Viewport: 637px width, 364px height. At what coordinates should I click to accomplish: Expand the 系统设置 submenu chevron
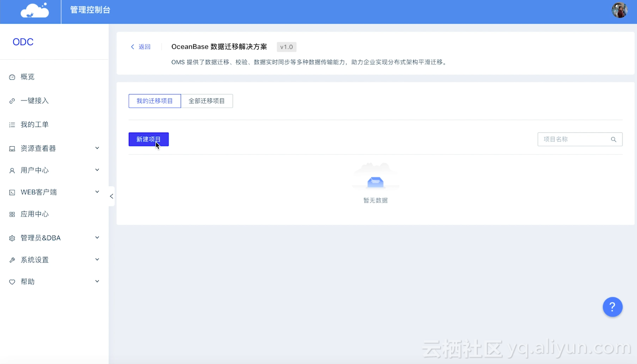(97, 260)
